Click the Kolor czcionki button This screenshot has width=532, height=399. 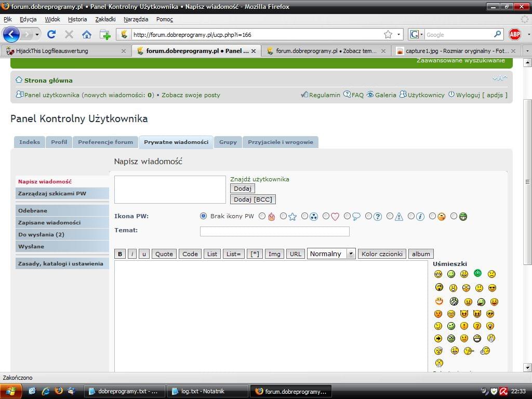click(x=382, y=254)
